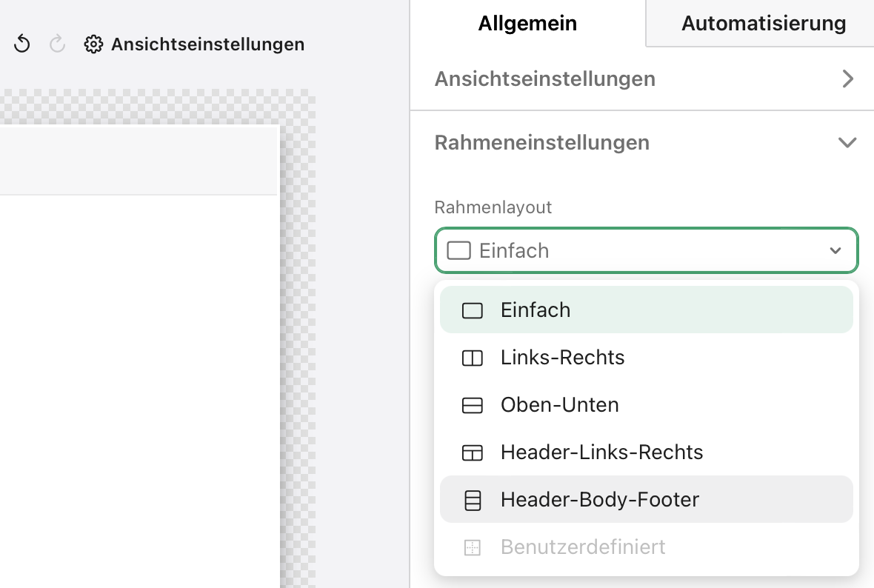This screenshot has height=588, width=874.
Task: Collapse the Rahmeneinstellungen section
Action: coord(847,143)
